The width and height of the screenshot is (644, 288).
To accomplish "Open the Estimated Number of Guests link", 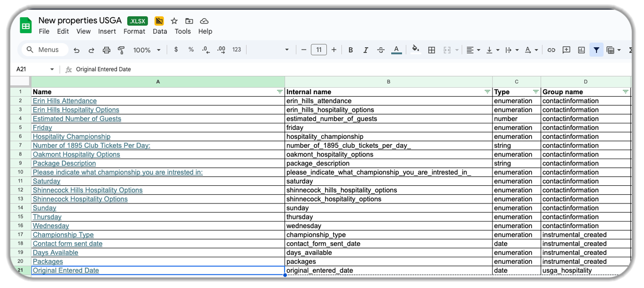I will [77, 119].
